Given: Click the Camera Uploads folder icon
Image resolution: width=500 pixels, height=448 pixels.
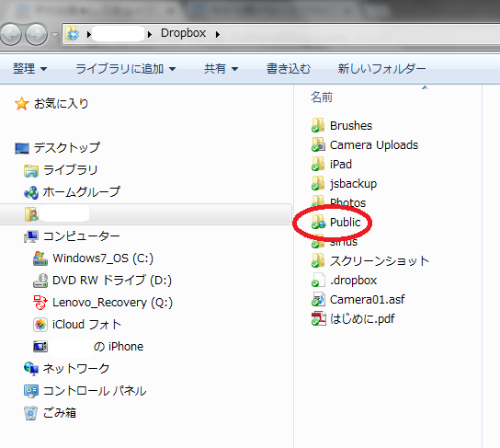Looking at the screenshot, I should click(x=318, y=144).
